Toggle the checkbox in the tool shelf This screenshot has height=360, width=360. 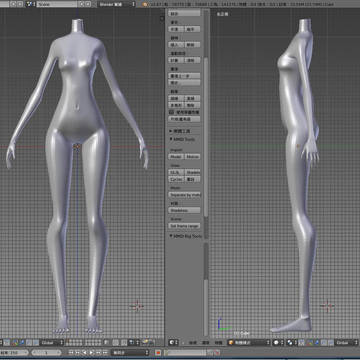[x=172, y=112]
